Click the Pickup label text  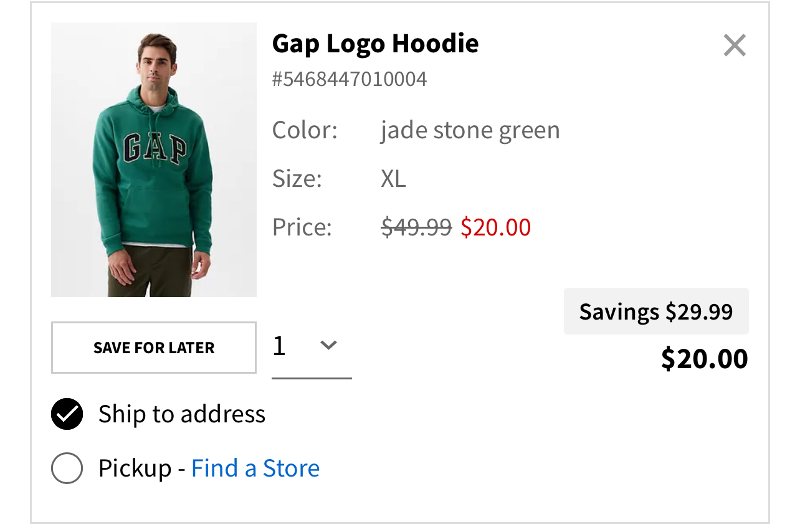coord(135,468)
